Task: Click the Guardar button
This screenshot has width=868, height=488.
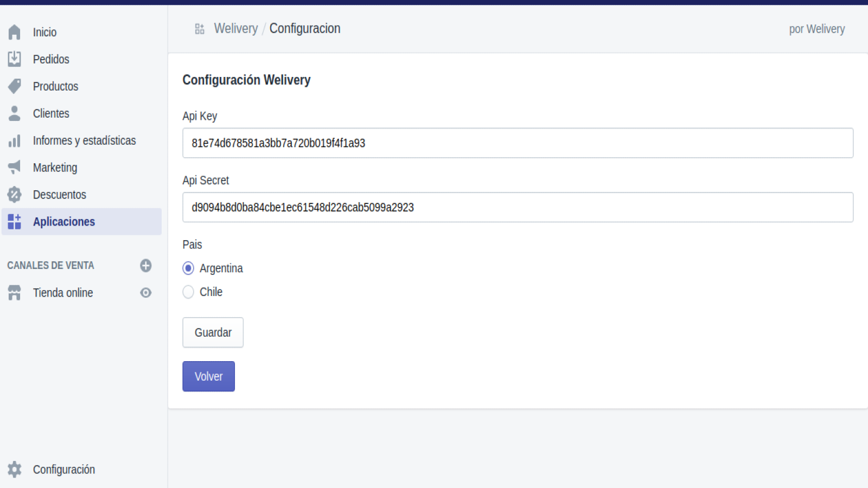Action: 213,332
